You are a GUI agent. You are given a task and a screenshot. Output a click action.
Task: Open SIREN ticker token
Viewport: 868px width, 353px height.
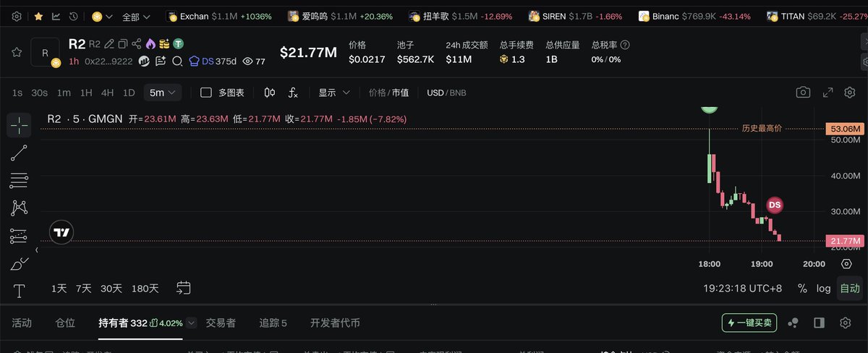(x=576, y=16)
